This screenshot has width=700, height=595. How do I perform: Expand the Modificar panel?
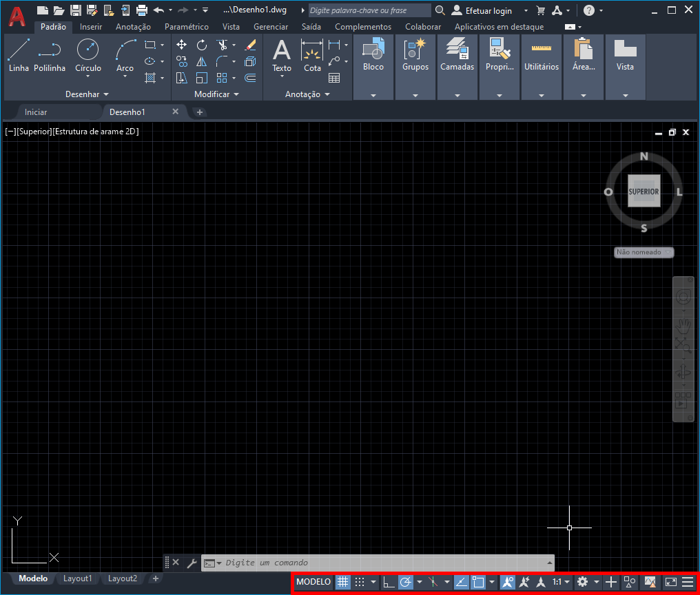pos(216,94)
